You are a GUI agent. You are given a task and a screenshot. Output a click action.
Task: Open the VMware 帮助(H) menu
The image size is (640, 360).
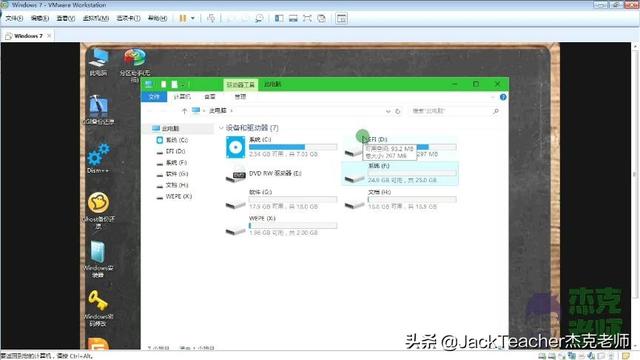157,18
